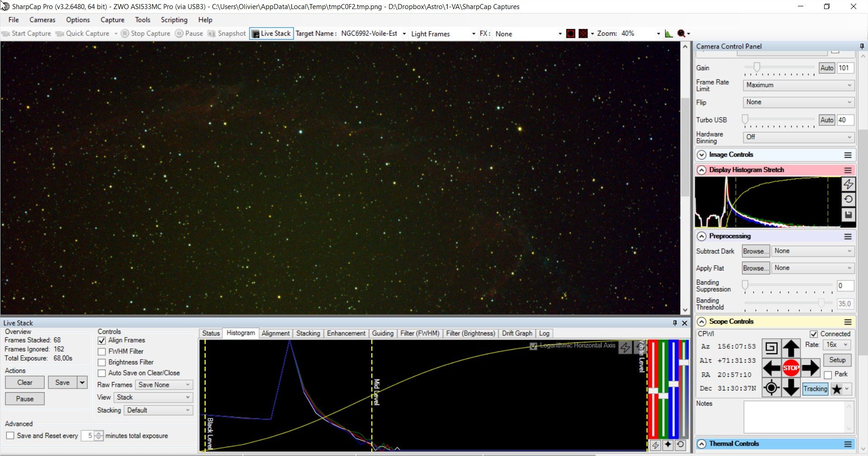Viewport: 868px width, 456px height.
Task: Open the Scope Controls hamburger menu
Action: (848, 322)
